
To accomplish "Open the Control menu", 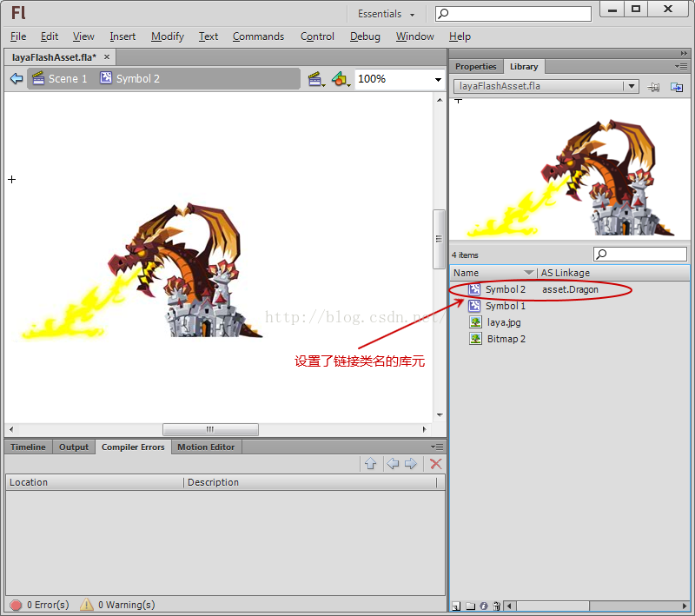I will click(317, 36).
